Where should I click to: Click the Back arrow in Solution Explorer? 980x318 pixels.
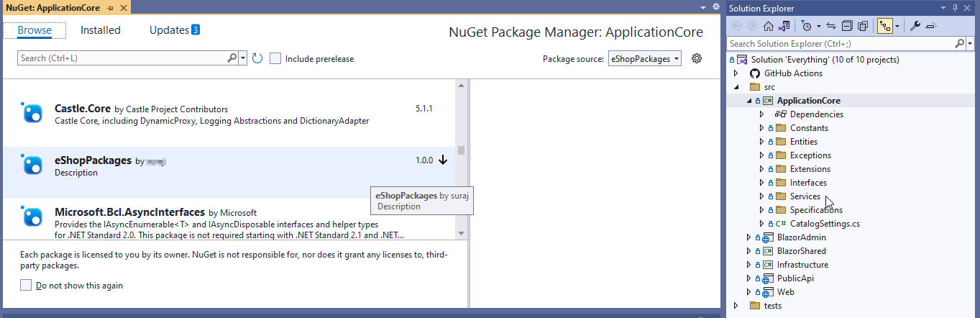tap(738, 26)
